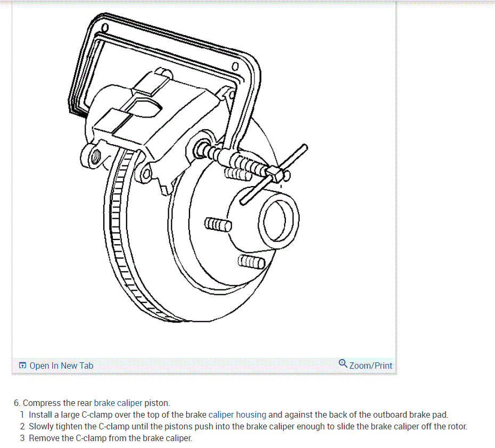The image size is (495, 448).
Task: Follow the 'caliper housing' link
Action: [x=237, y=414]
